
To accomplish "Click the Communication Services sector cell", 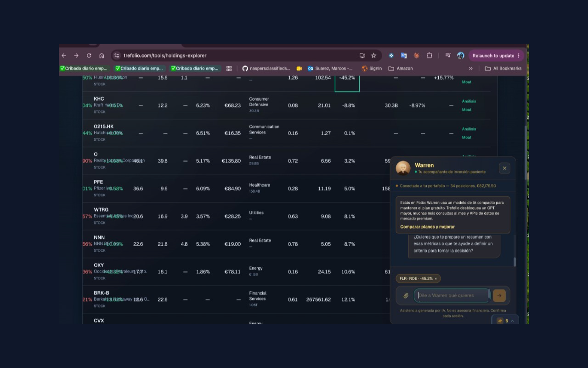I will 264,129.
